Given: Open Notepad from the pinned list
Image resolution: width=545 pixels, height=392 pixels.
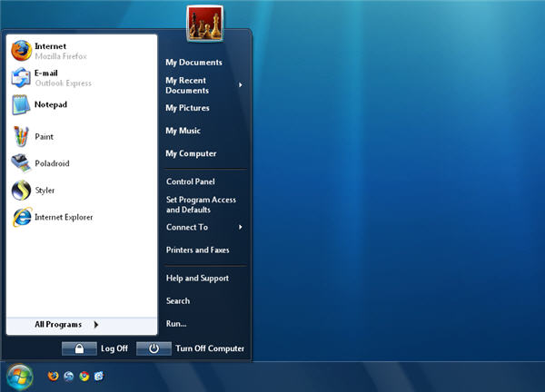Looking at the screenshot, I should [x=51, y=104].
